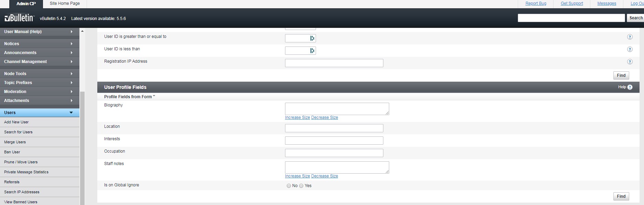Open Ban User in sidebar
The image size is (644, 205).
12,152
